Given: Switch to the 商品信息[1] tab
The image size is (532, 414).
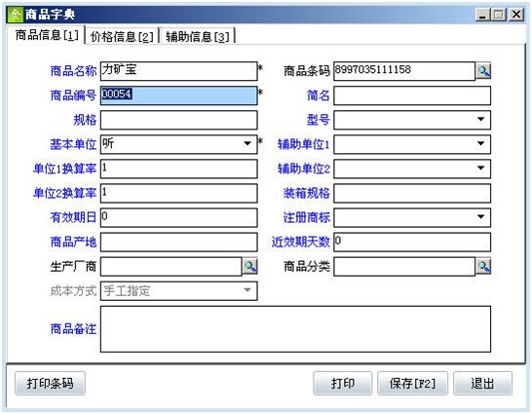Looking at the screenshot, I should click(x=47, y=35).
